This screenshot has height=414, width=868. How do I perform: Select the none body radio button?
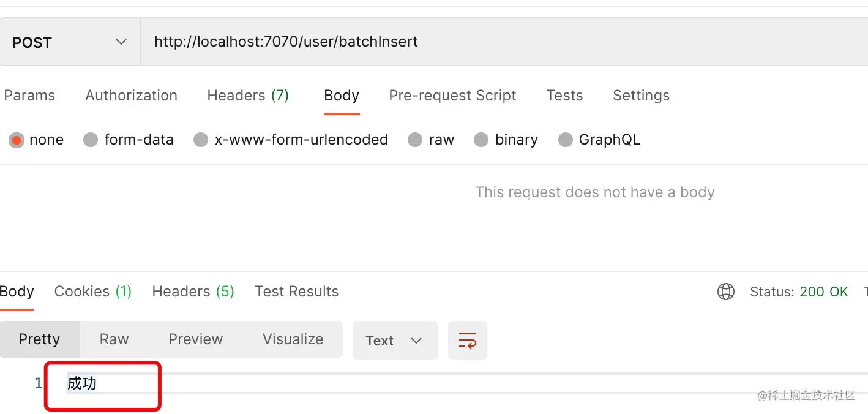coord(17,140)
